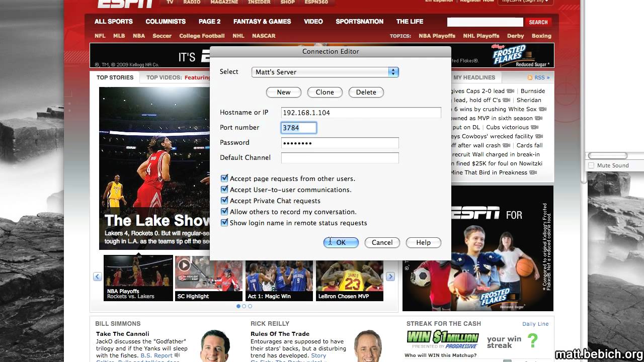644x362 pixels.
Task: Open Daily Line link
Action: coord(535,324)
